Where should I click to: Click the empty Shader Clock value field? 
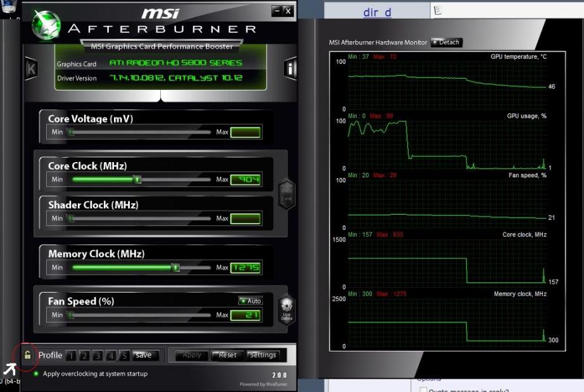point(245,218)
